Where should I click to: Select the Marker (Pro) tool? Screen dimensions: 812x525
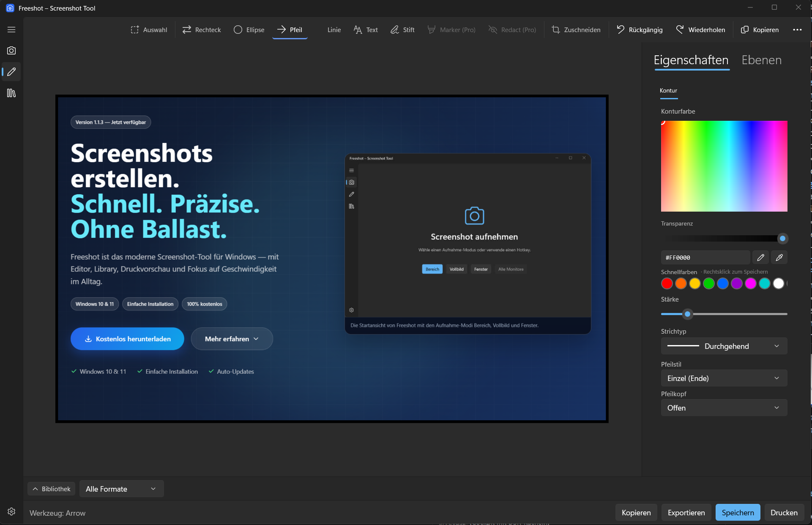click(451, 30)
